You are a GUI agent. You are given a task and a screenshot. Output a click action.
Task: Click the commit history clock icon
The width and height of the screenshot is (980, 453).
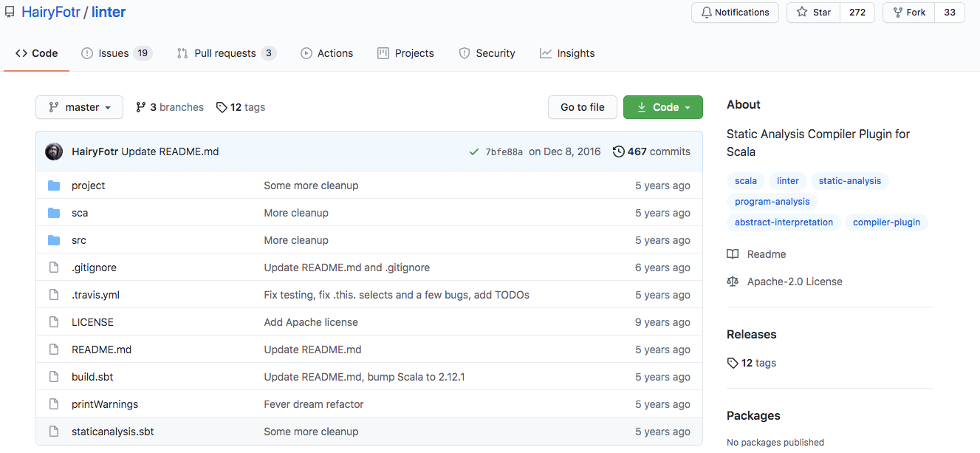[x=619, y=151]
